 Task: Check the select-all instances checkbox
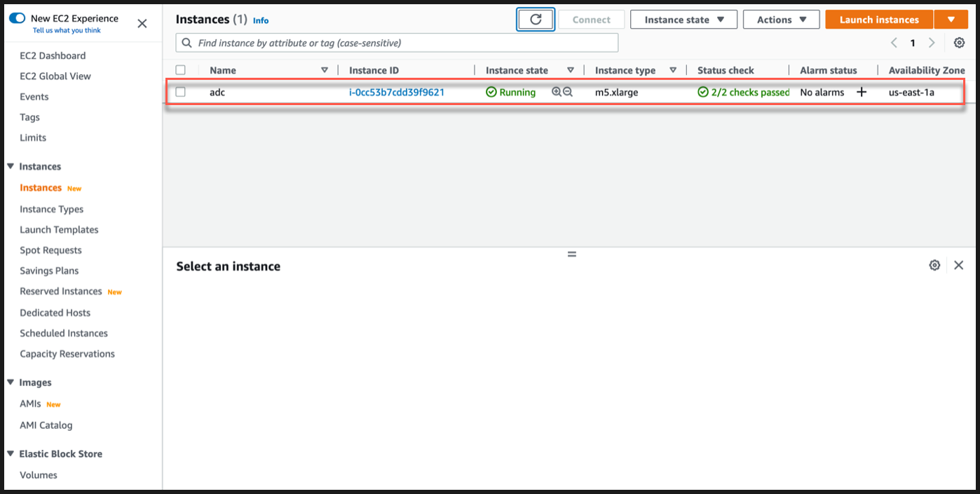tap(180, 70)
